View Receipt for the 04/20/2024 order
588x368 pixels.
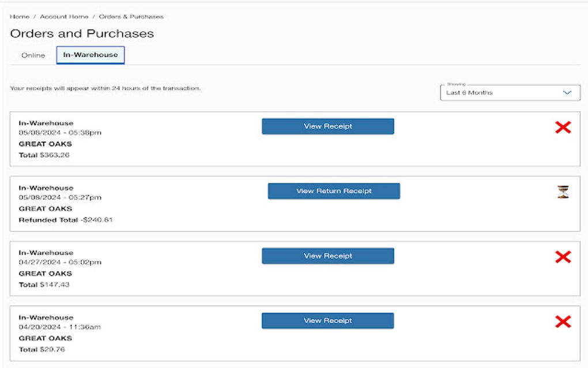click(327, 321)
